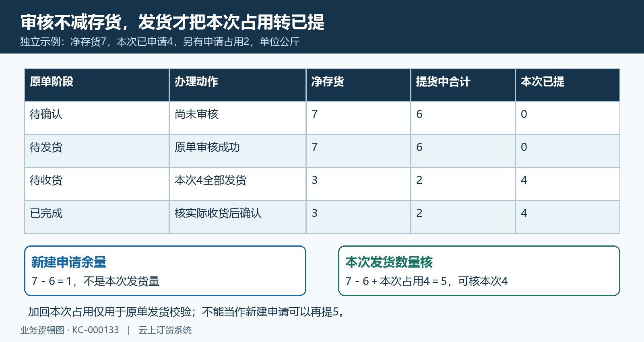Click the 新建申请余量 box heading
The height and width of the screenshot is (342, 644).
click(x=69, y=262)
